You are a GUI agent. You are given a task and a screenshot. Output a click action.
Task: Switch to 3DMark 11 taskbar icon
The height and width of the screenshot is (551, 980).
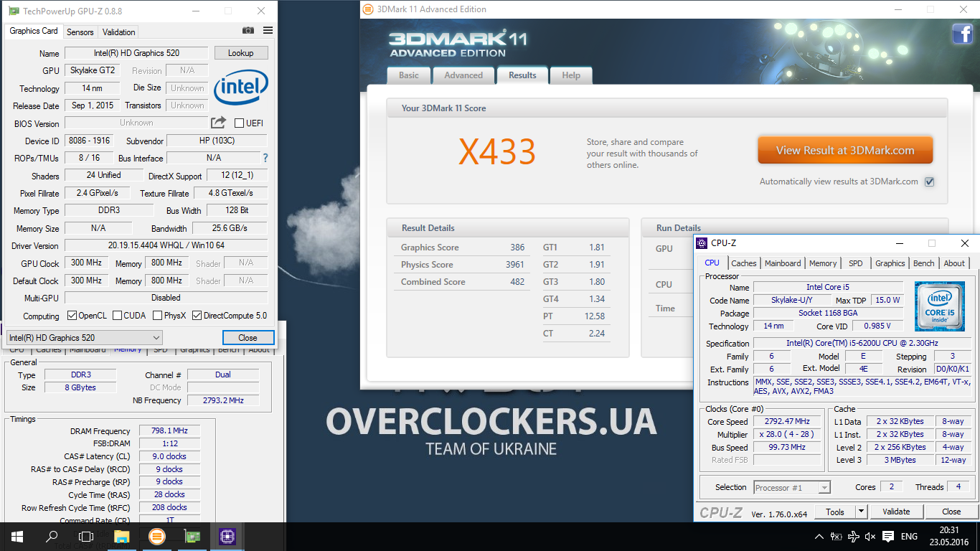(x=156, y=536)
